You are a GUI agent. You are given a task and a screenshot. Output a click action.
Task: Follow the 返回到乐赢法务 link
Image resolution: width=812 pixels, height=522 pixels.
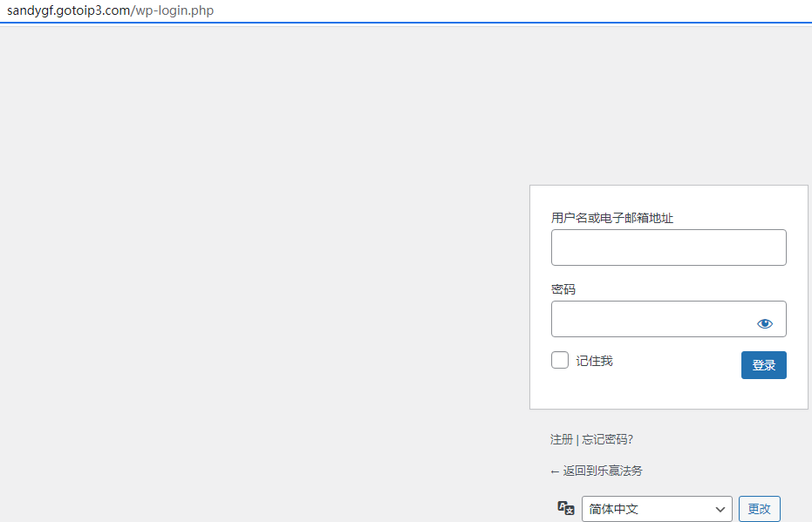602,471
